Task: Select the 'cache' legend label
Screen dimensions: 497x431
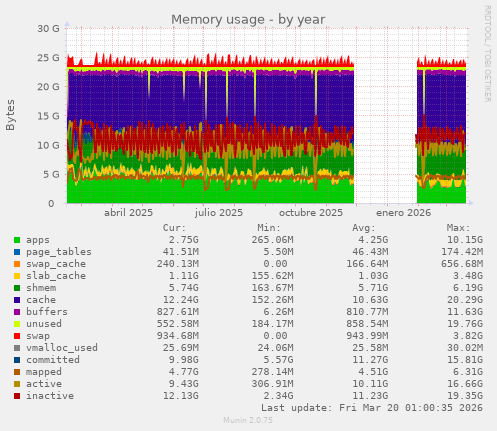Action: coord(41,300)
